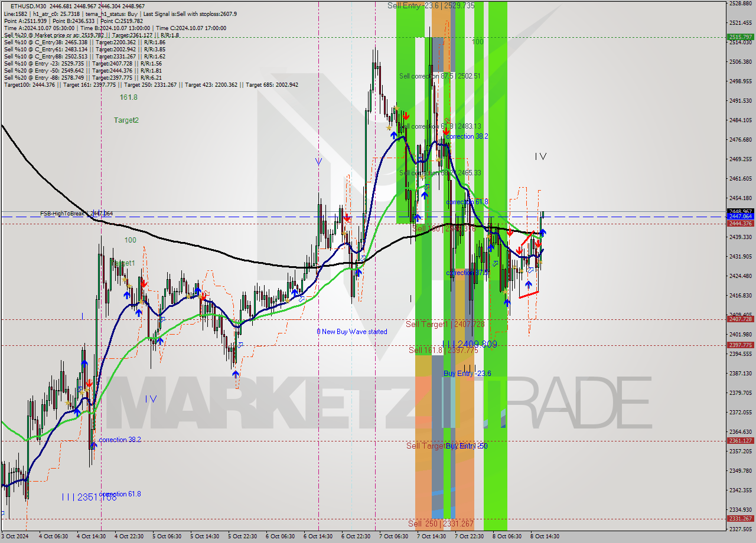Image resolution: width=756 pixels, height=543 pixels.
Task: Click the '4 Oct 14:30' time axis label
Action: (91, 537)
